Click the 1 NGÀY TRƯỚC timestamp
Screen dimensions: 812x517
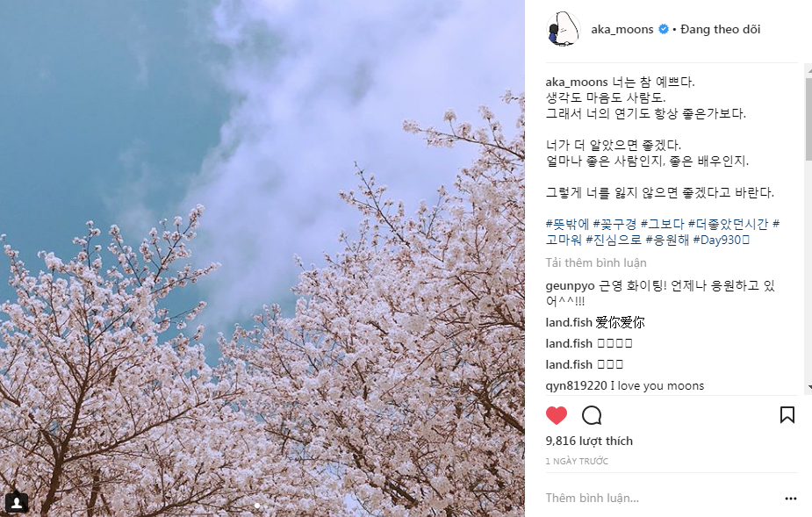tap(577, 461)
